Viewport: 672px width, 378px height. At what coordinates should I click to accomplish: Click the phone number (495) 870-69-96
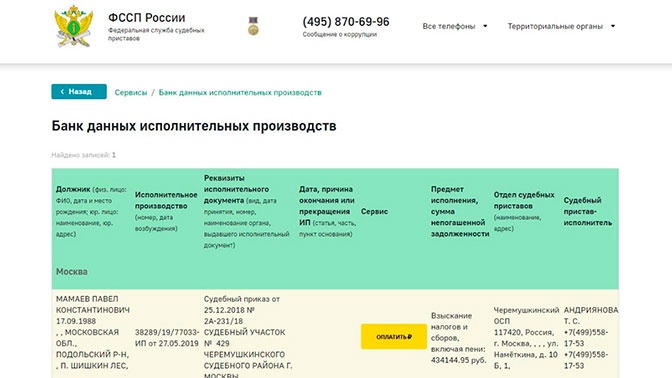pos(346,22)
